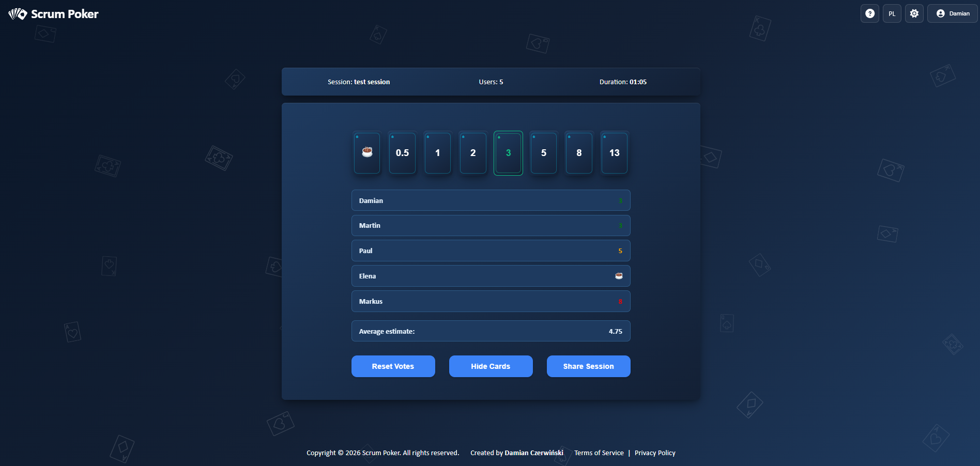Select the 2 point card

[473, 153]
